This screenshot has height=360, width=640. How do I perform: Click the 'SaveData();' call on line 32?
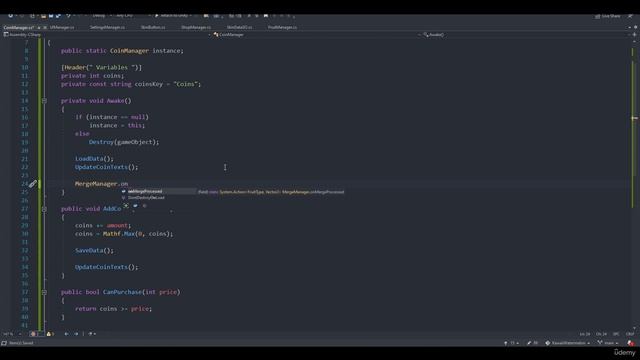pyautogui.click(x=94, y=251)
